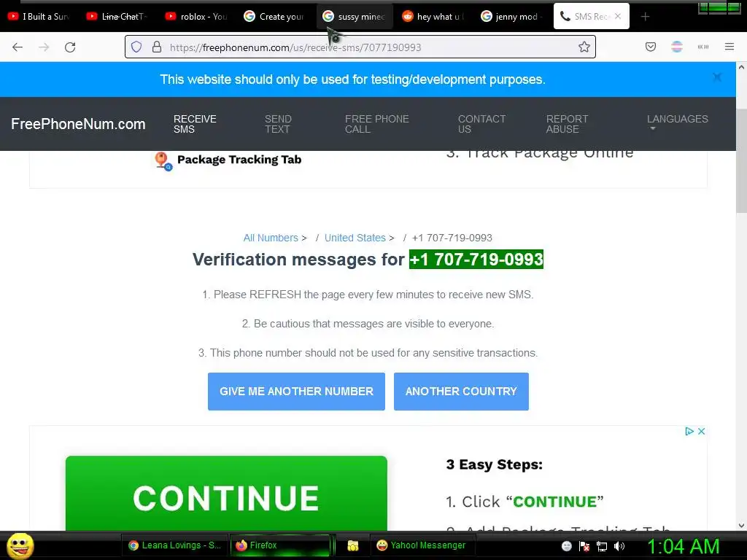Screen dimensions: 747x560
Task: Click the browser forward arrow
Action: 44,47
